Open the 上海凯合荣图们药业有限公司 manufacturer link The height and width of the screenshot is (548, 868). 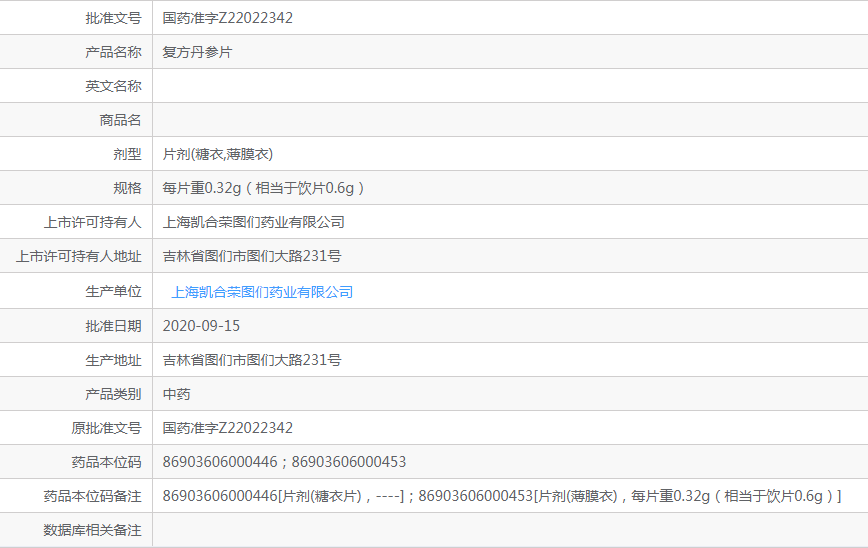tap(262, 292)
